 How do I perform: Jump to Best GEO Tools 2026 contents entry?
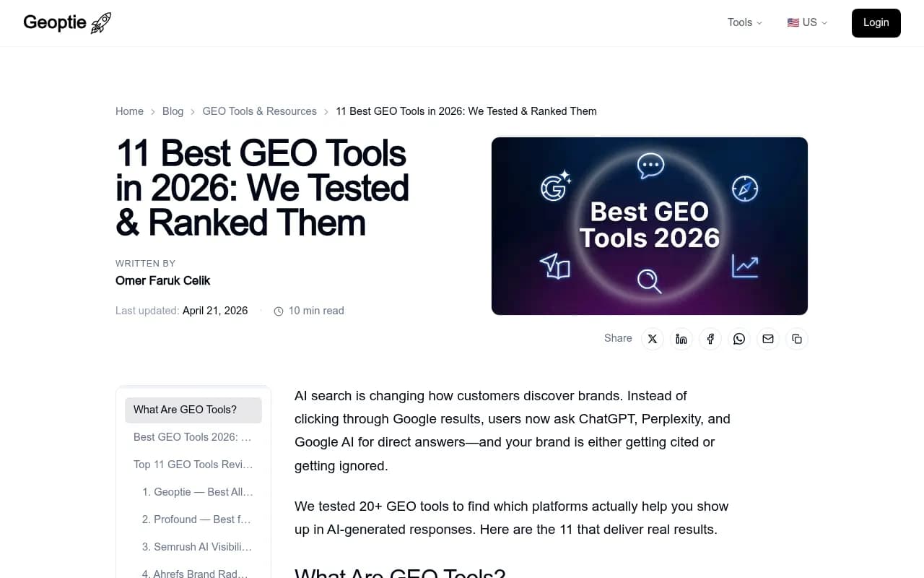193,437
